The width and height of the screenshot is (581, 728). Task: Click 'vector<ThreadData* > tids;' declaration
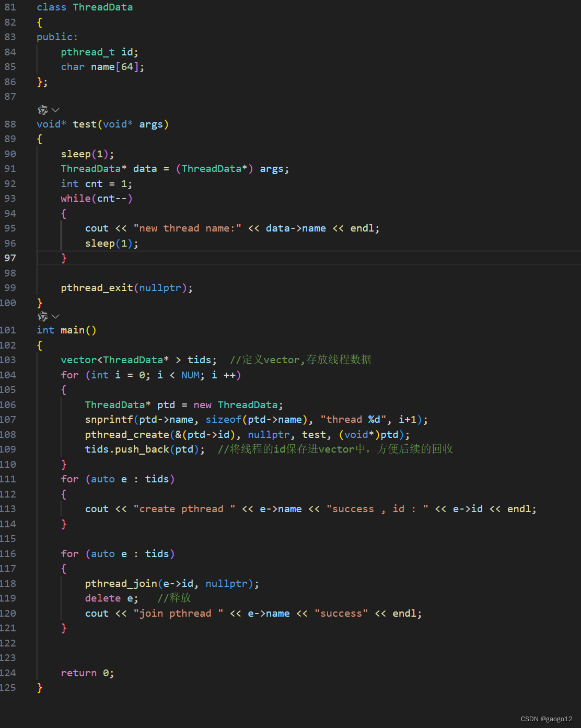[x=138, y=360]
